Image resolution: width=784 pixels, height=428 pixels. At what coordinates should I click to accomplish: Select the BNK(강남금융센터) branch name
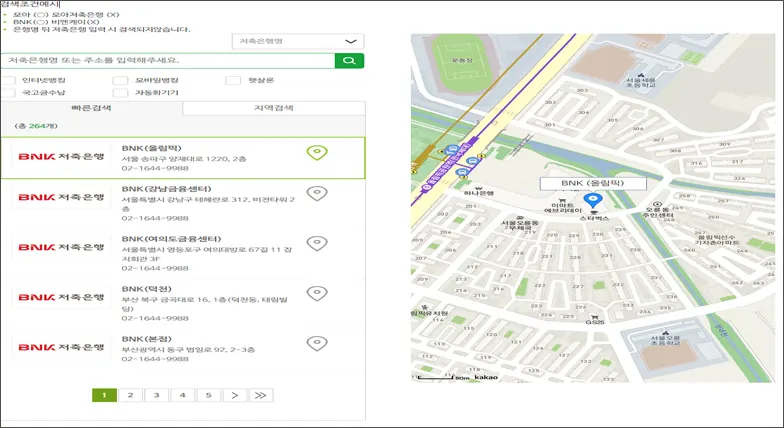click(166, 189)
